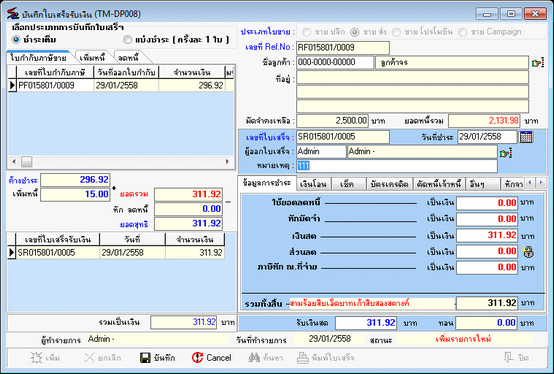
Task: Click the เลขที่ใบเสร็จ field SR015801/0005
Action: [x=342, y=137]
